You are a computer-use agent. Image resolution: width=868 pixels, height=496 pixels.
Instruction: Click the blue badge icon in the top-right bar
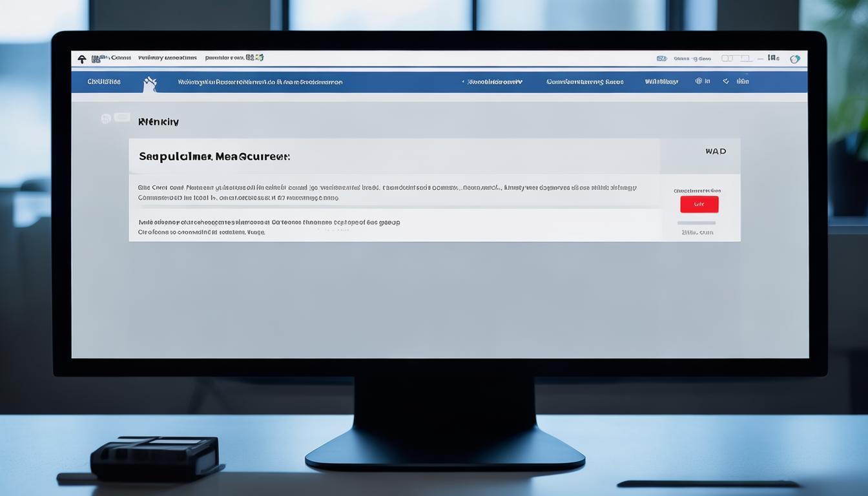pyautogui.click(x=661, y=58)
